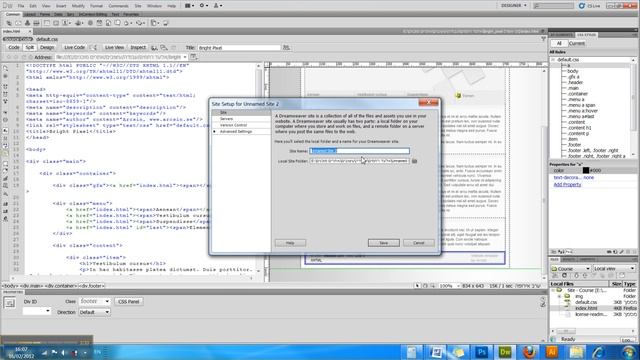The image size is (640, 360).
Task: Click the Windows Explorer folder taskbar icon
Action: [x=576, y=352]
